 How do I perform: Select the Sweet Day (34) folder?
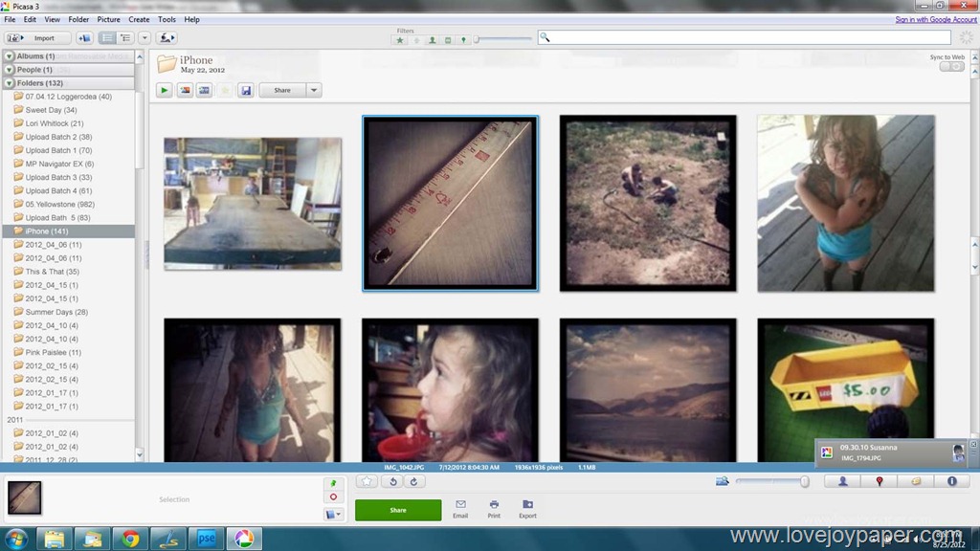pyautogui.click(x=52, y=110)
